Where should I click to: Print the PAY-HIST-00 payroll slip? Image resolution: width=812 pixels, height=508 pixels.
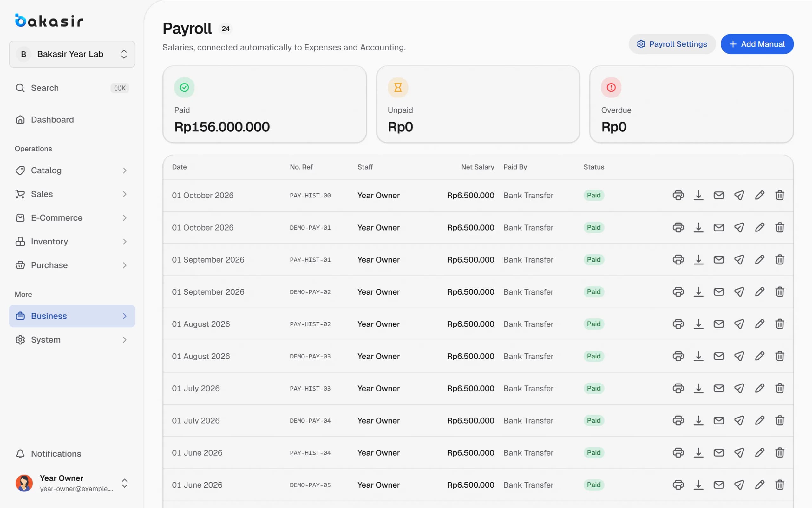coord(678,195)
